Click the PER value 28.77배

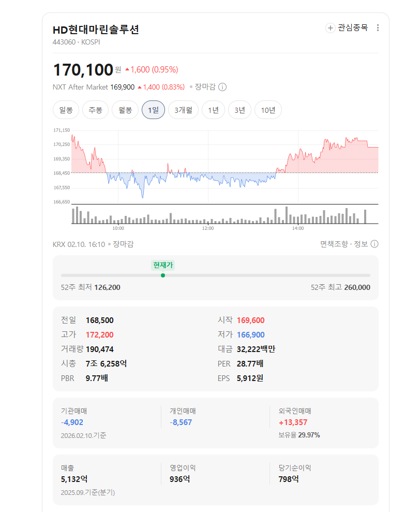[x=250, y=364]
